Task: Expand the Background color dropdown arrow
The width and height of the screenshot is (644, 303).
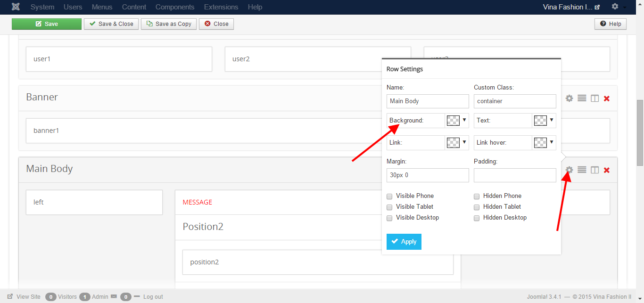Action: pyautogui.click(x=464, y=120)
